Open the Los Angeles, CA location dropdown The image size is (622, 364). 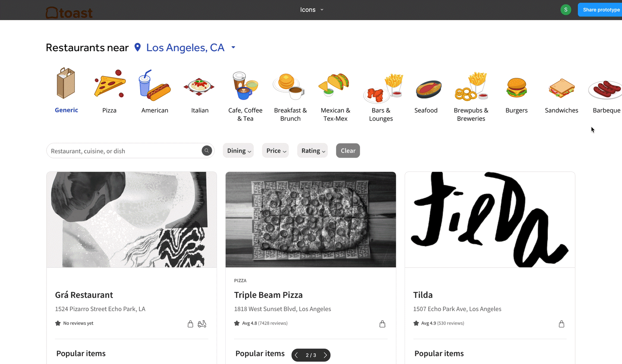[x=233, y=47]
